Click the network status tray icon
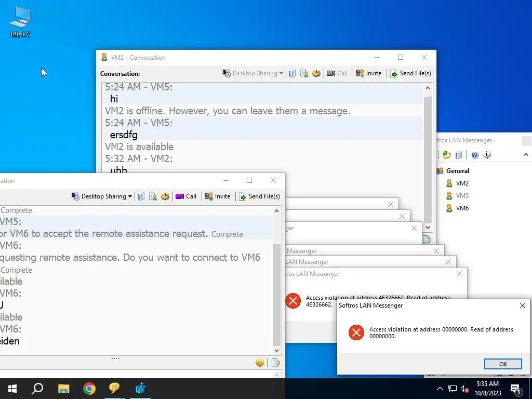 coord(453,389)
